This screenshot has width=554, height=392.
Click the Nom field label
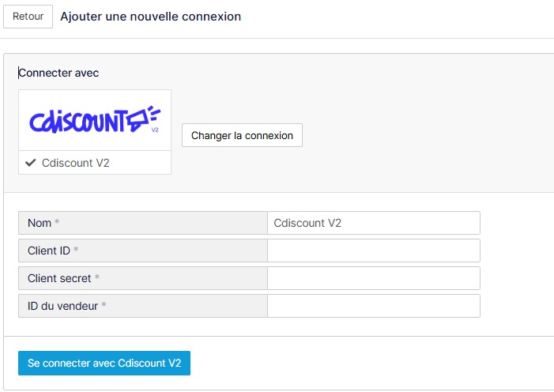(x=40, y=223)
